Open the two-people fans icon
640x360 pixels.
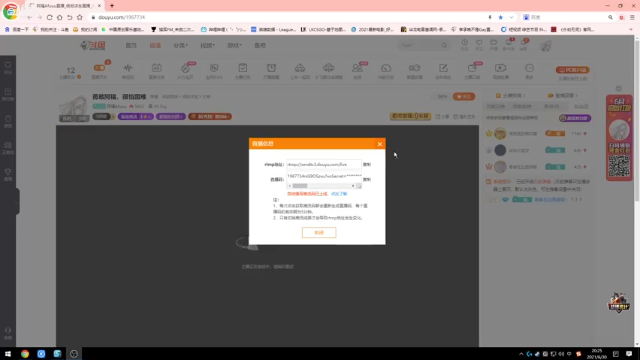(357, 68)
